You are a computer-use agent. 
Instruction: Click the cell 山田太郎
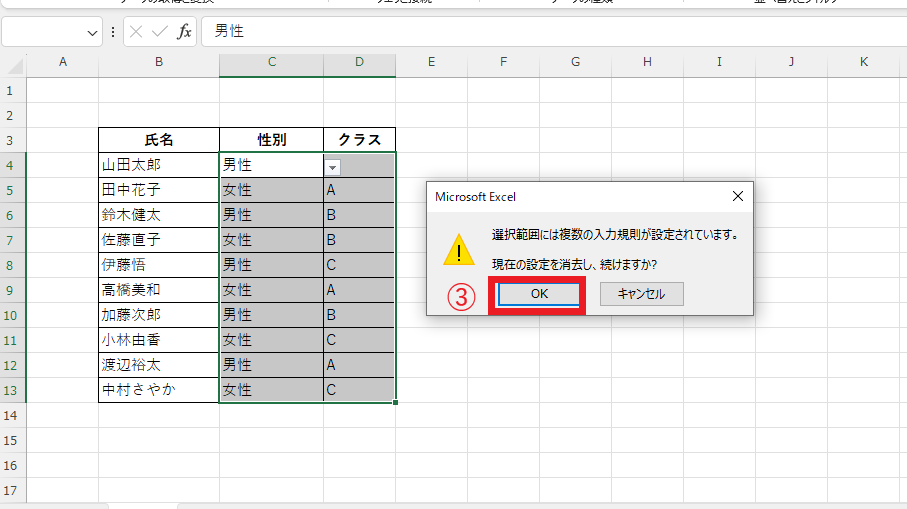click(159, 165)
